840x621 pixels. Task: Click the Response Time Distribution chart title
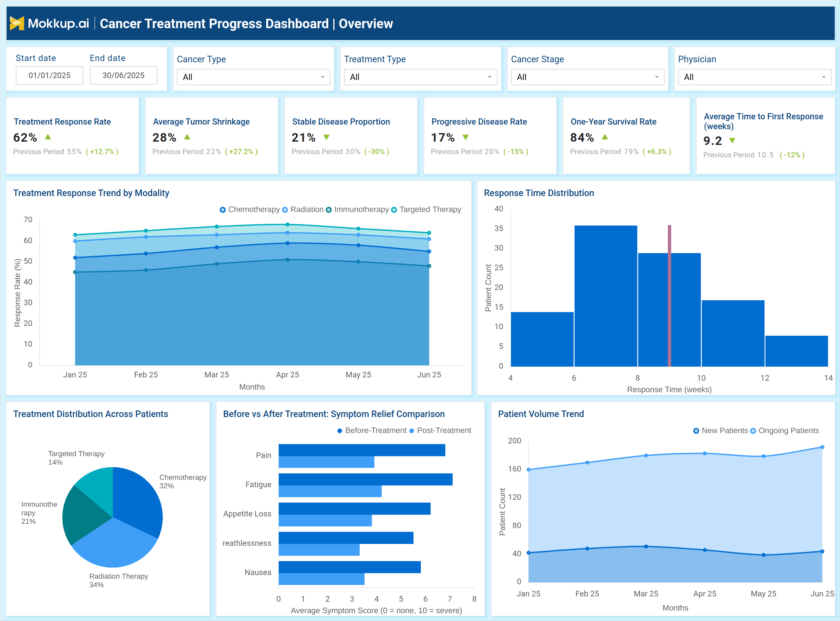(539, 193)
